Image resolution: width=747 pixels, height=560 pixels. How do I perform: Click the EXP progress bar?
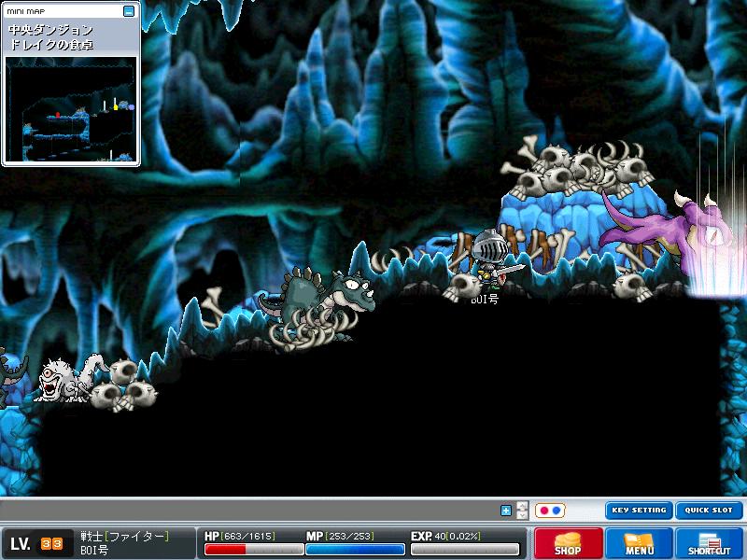click(465, 550)
